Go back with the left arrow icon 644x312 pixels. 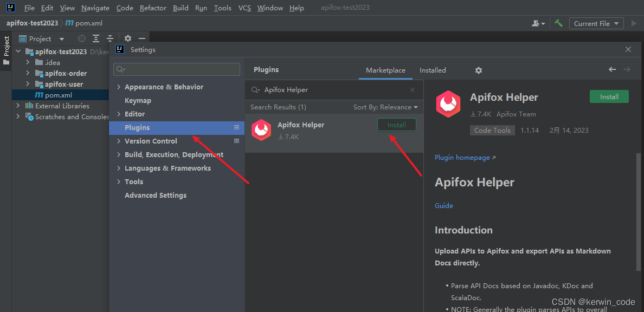click(612, 70)
